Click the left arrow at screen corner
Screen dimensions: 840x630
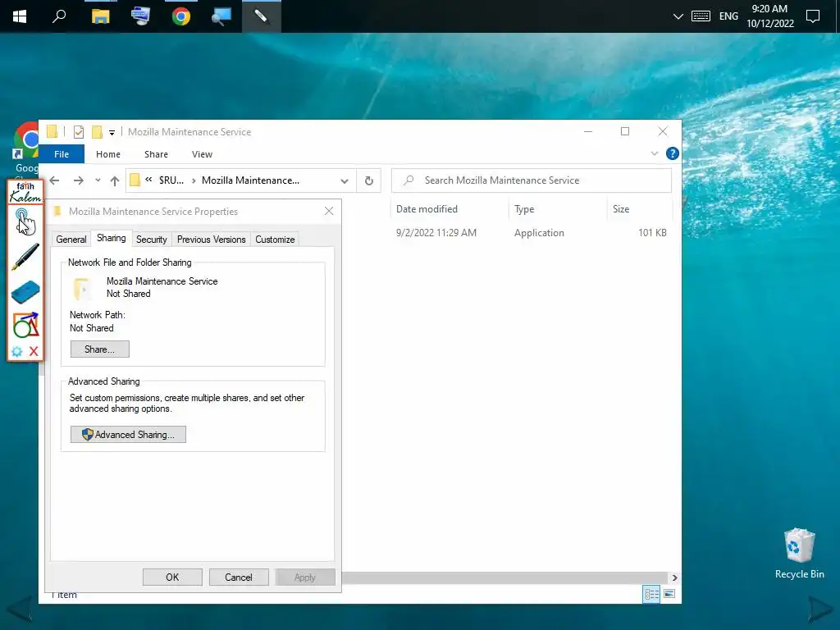click(x=20, y=610)
